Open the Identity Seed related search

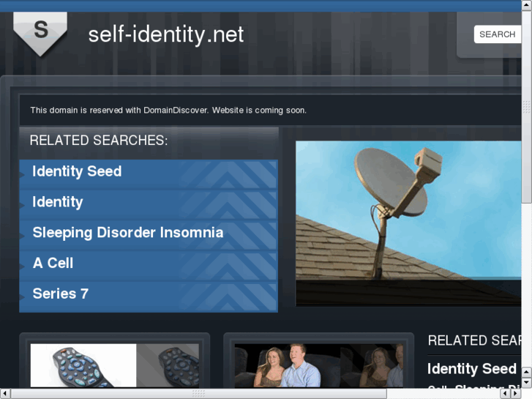click(x=77, y=171)
